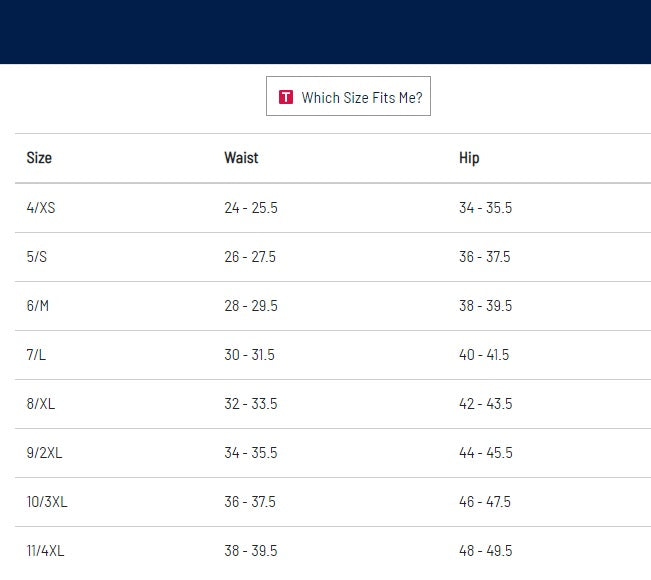Click the red T icon beside Which Size Fits Me
Viewport: 651px width, 580px height.
tap(286, 97)
